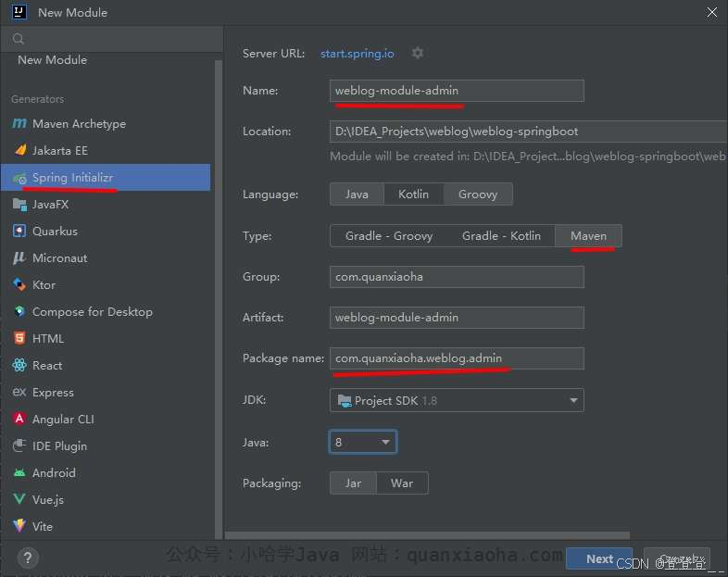Click the JavaFX folder icon
The height and width of the screenshot is (577, 728).
pos(19,205)
